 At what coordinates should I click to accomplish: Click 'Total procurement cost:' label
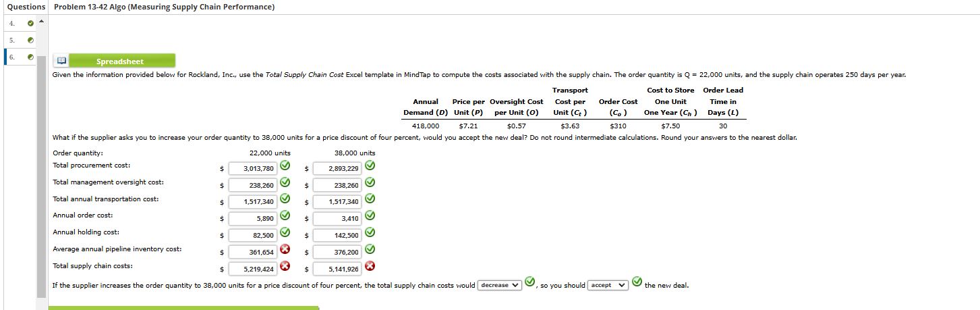(x=92, y=165)
